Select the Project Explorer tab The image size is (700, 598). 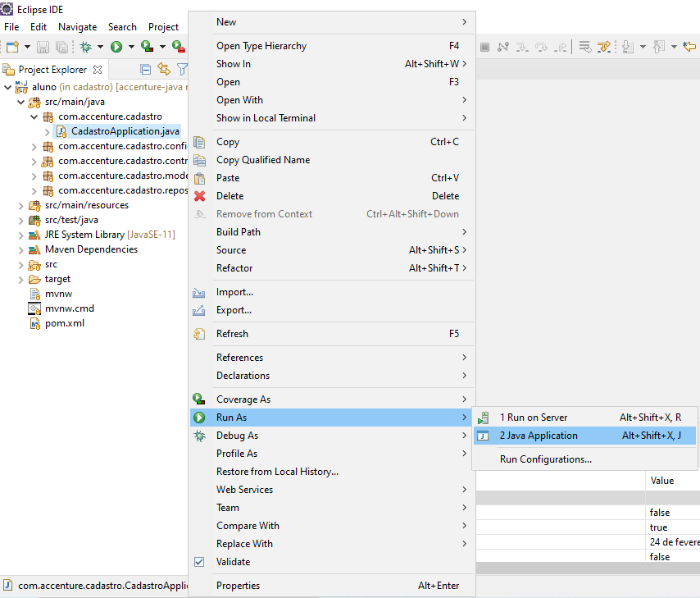pyautogui.click(x=52, y=70)
